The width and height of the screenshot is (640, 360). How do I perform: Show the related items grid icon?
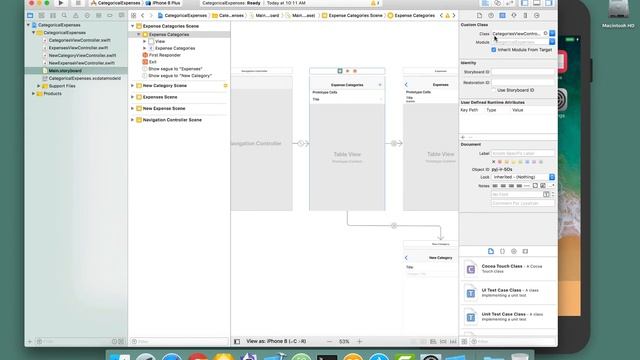pyautogui.click(x=133, y=16)
